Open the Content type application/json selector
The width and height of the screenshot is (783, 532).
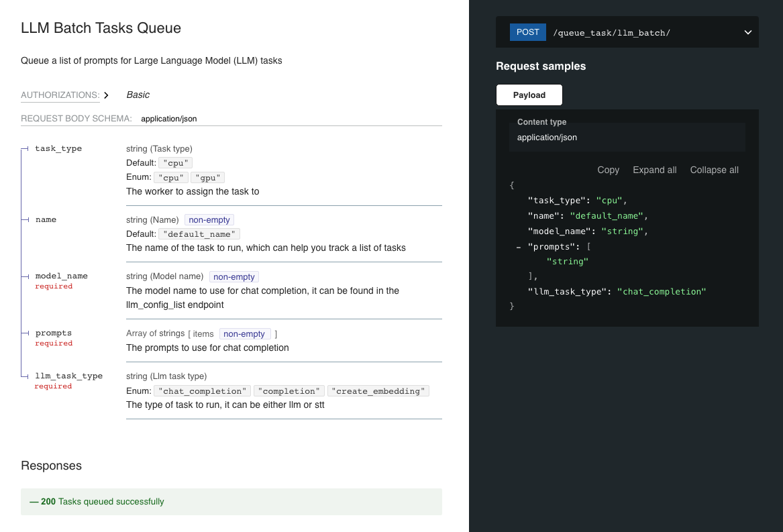point(627,138)
